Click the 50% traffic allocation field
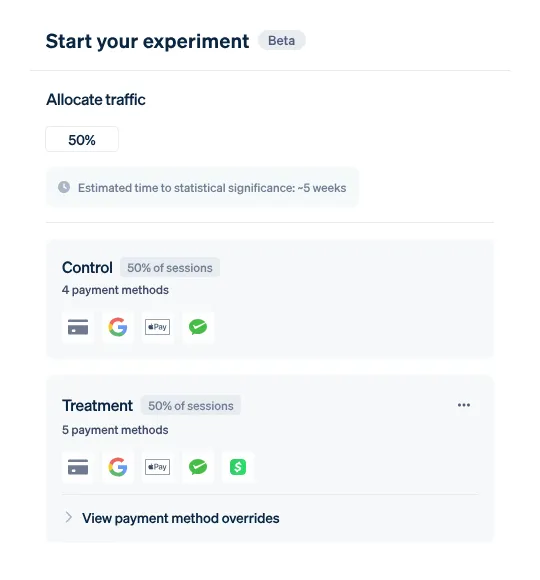The image size is (540, 580). [x=82, y=139]
